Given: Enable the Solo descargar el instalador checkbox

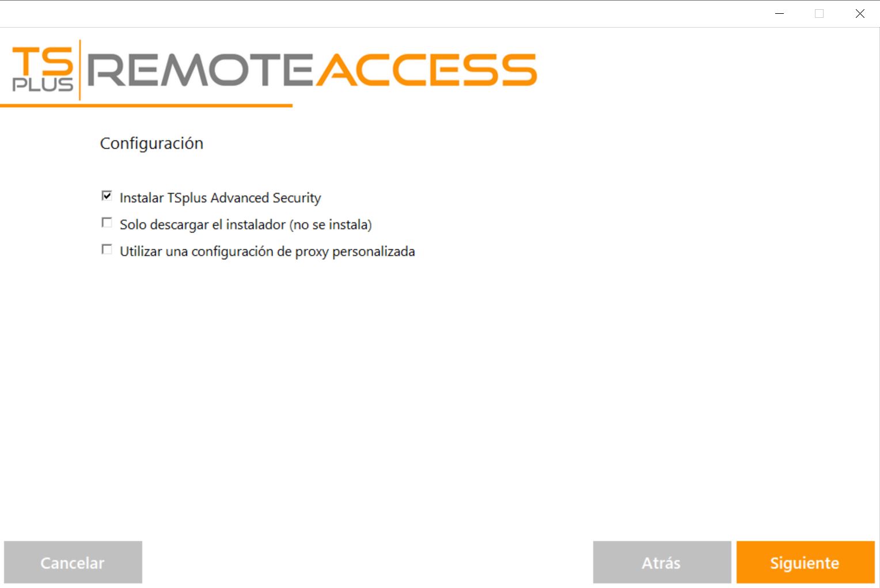Looking at the screenshot, I should point(107,223).
